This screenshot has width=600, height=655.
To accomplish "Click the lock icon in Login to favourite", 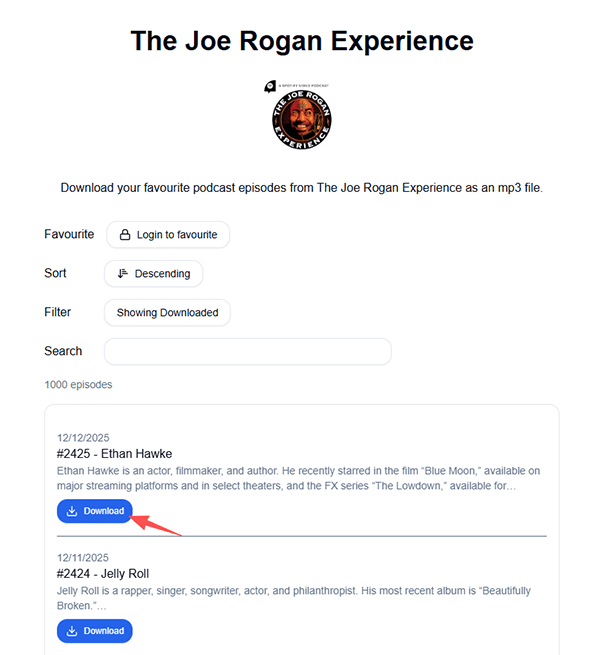I will point(125,235).
